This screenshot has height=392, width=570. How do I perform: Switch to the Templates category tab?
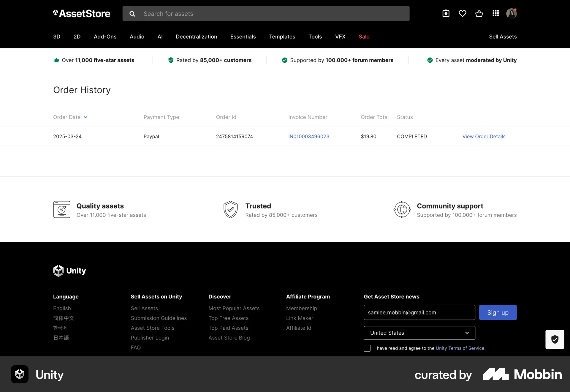point(282,37)
